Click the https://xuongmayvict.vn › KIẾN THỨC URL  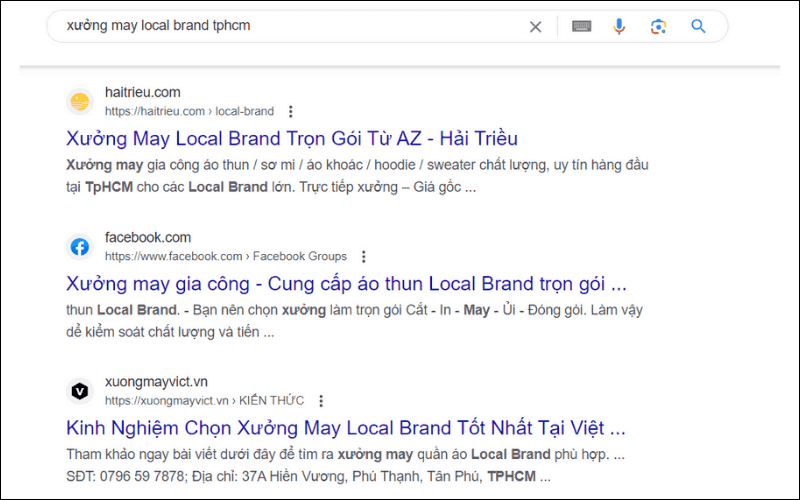pyautogui.click(x=205, y=401)
